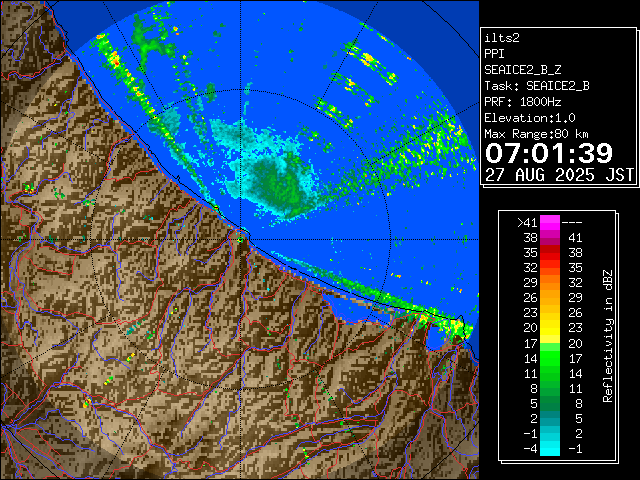Image resolution: width=640 pixels, height=480 pixels.
Task: Click the Elevation:1.0 info line
Action: (530, 118)
